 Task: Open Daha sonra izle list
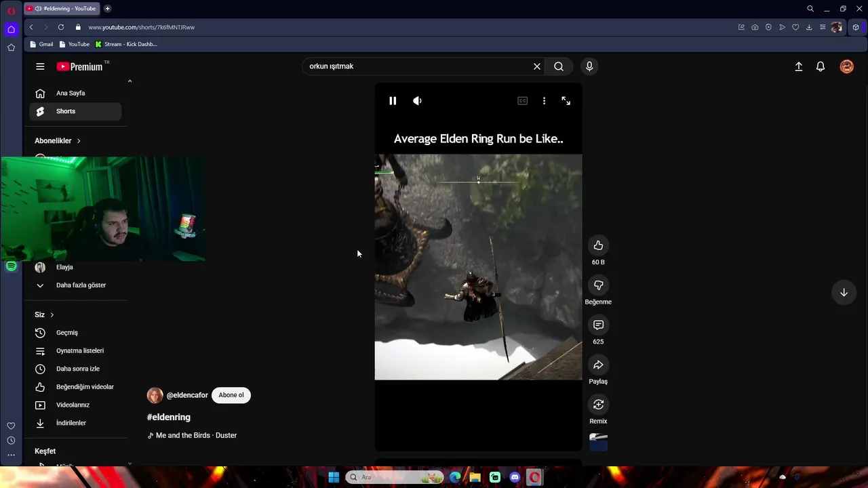tap(75, 369)
